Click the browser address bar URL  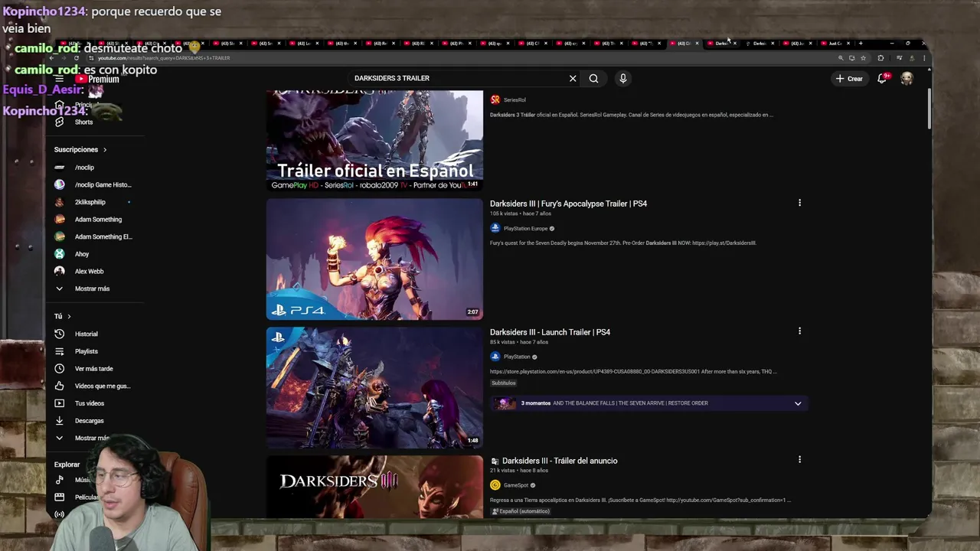pos(164,58)
